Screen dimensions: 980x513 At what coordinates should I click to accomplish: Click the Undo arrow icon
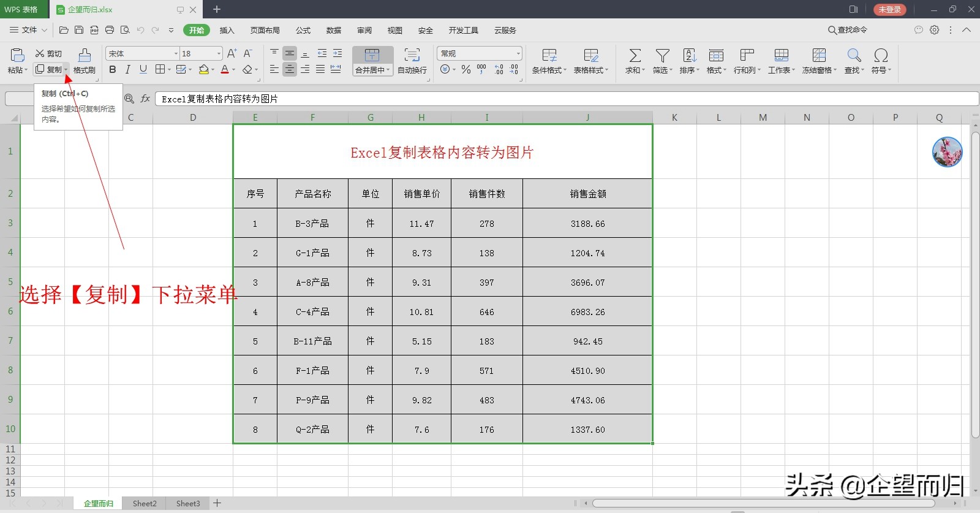tap(140, 30)
